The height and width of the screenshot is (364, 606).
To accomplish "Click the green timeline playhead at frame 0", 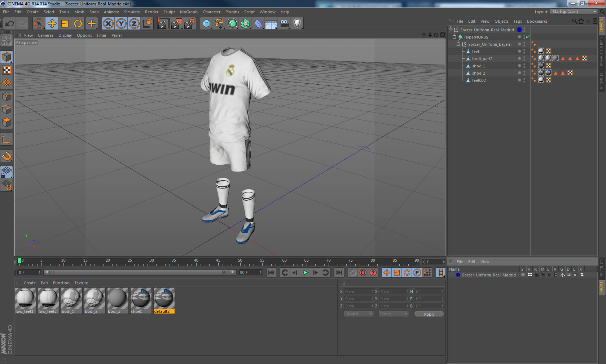I will coord(20,261).
